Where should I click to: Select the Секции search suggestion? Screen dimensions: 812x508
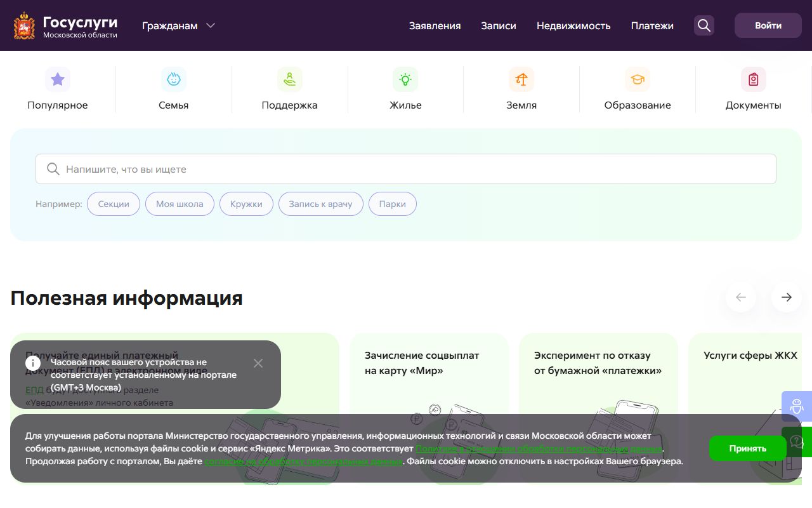tap(114, 204)
